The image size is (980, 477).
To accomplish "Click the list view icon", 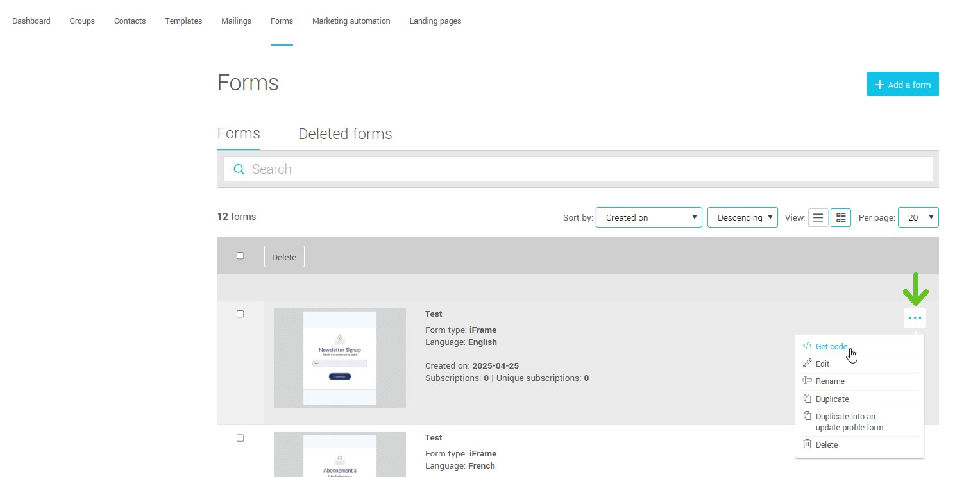I will (x=818, y=218).
